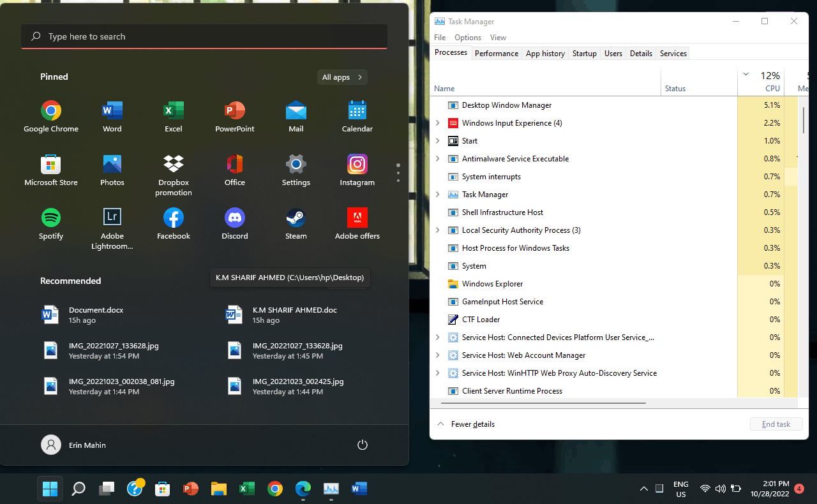Open Settings from pinned apps
This screenshot has height=504, width=817.
pyautogui.click(x=296, y=170)
